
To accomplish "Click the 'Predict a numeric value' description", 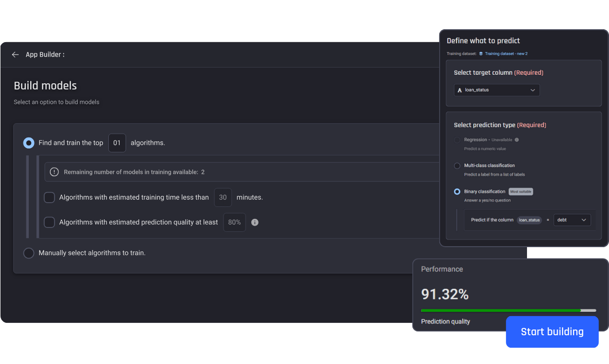I will coord(485,148).
